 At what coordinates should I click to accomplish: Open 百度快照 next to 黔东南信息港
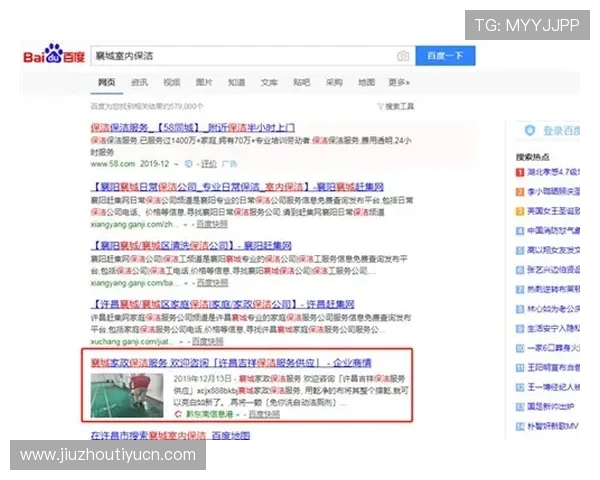[264, 414]
